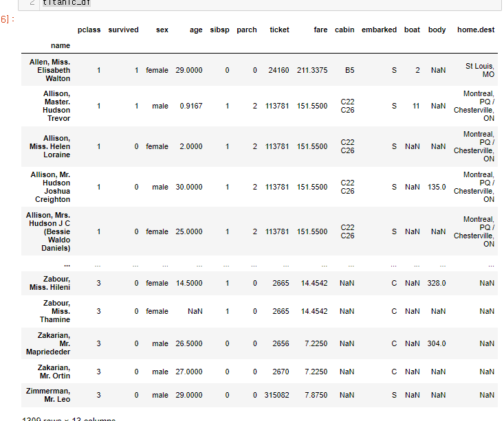
Task: Click ticket value 315082
Action: (x=276, y=395)
